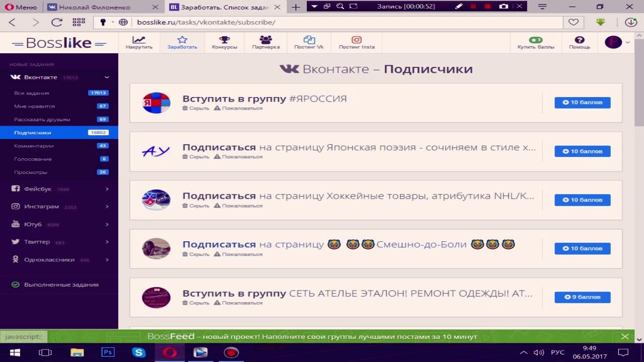
Task: Pause the screen recording
Action: tap(473, 7)
